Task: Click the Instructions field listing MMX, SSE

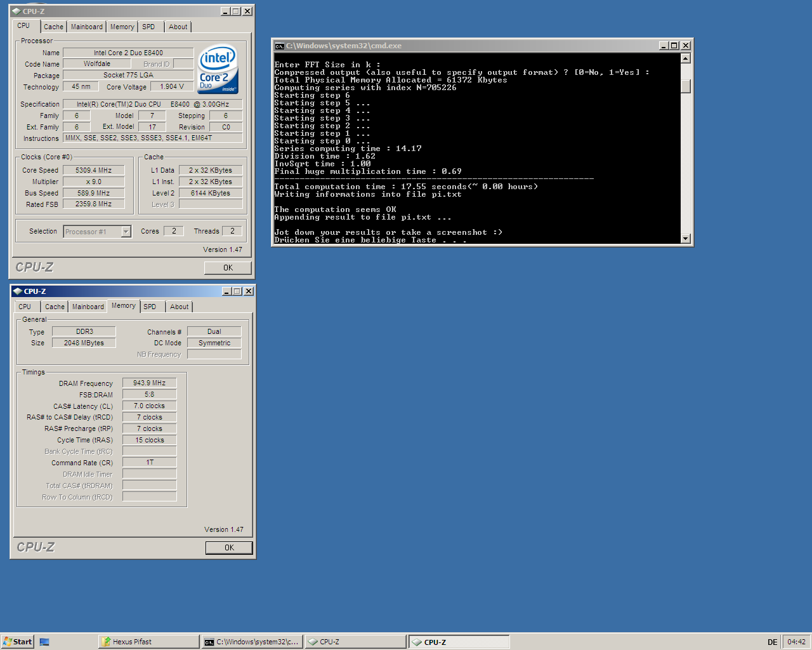Action: click(153, 138)
